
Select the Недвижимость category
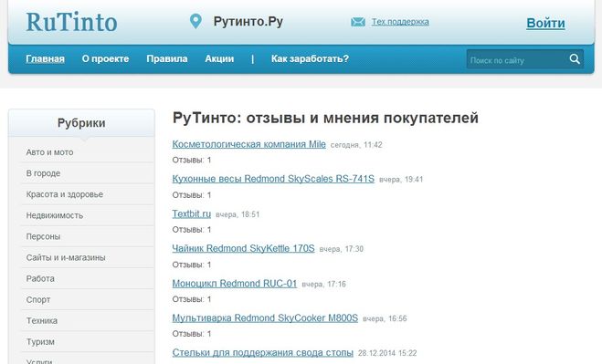tap(55, 215)
